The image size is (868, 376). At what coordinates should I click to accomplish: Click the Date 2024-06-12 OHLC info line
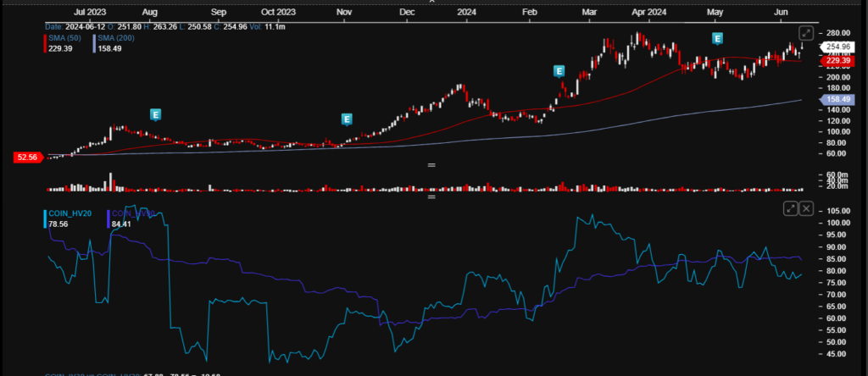pyautogui.click(x=165, y=26)
